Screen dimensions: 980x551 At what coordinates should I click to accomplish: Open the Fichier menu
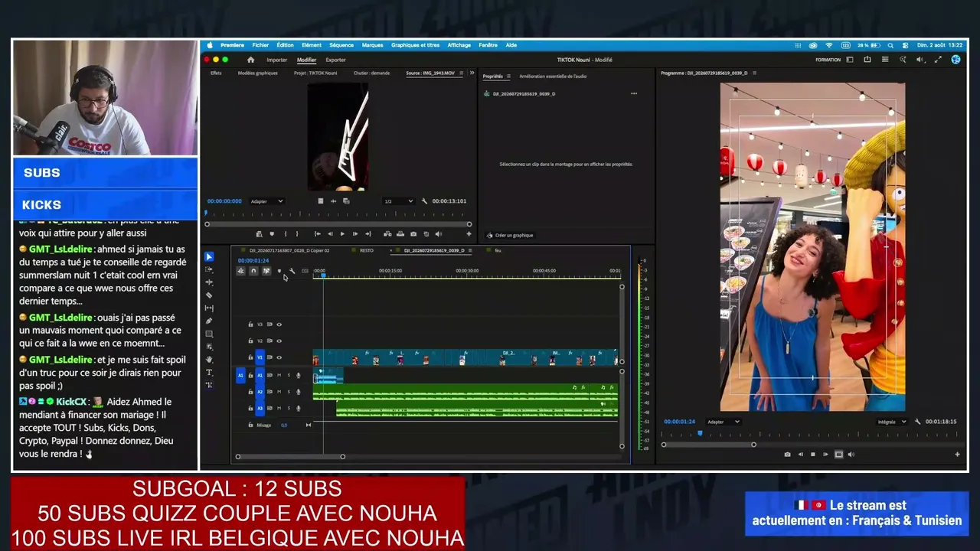[260, 45]
